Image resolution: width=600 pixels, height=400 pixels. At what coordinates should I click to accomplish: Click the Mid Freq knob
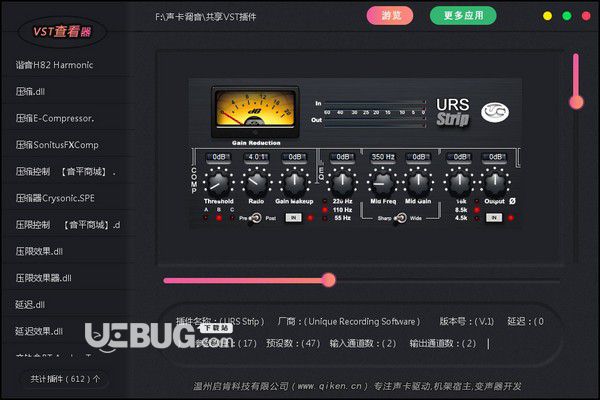pos(382,183)
